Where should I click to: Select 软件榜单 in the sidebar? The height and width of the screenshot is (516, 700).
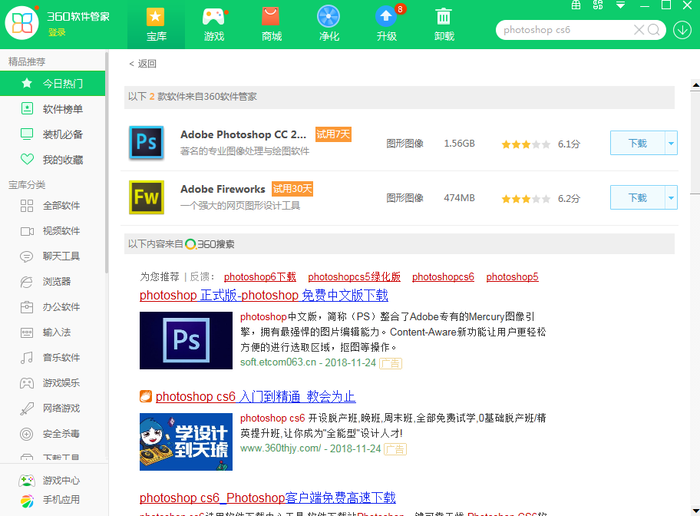click(61, 109)
